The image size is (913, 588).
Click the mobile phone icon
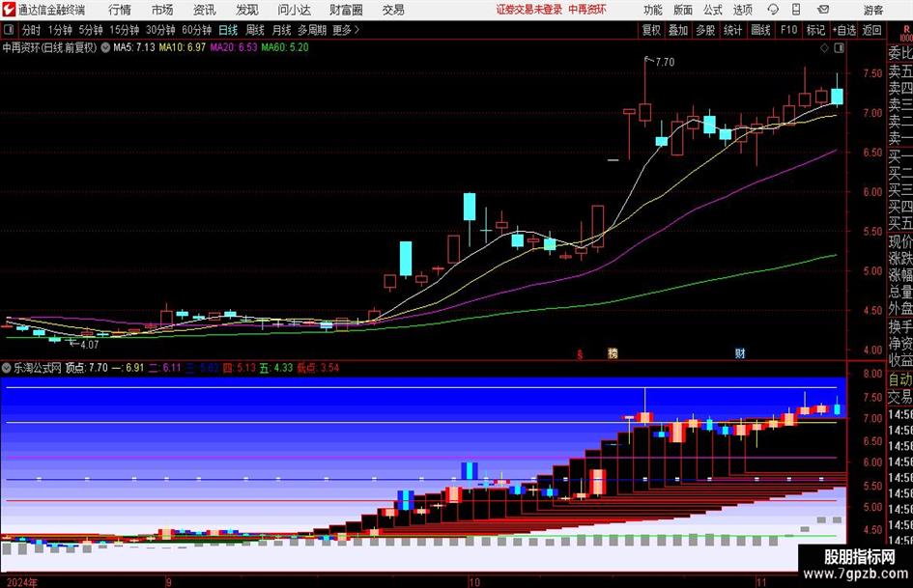pyautogui.click(x=796, y=10)
